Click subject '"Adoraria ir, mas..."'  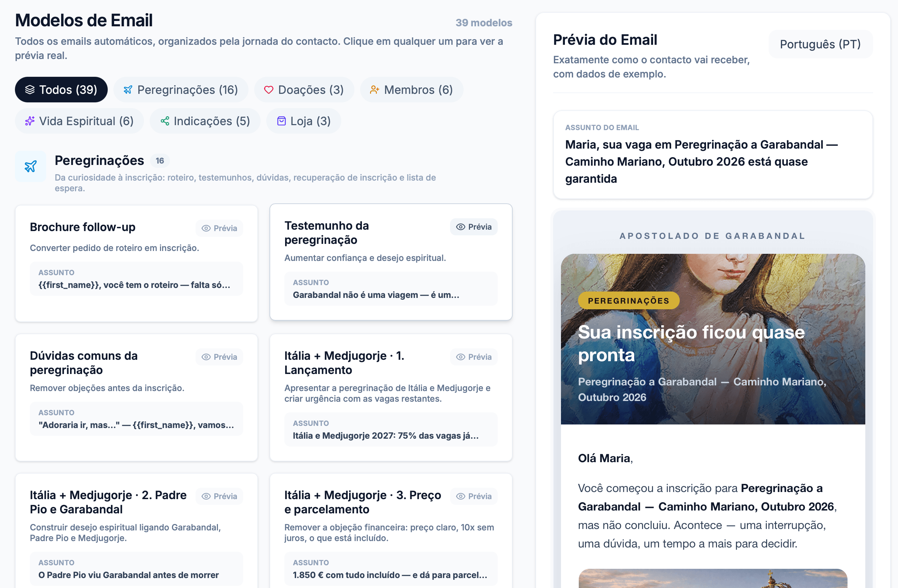(136, 425)
